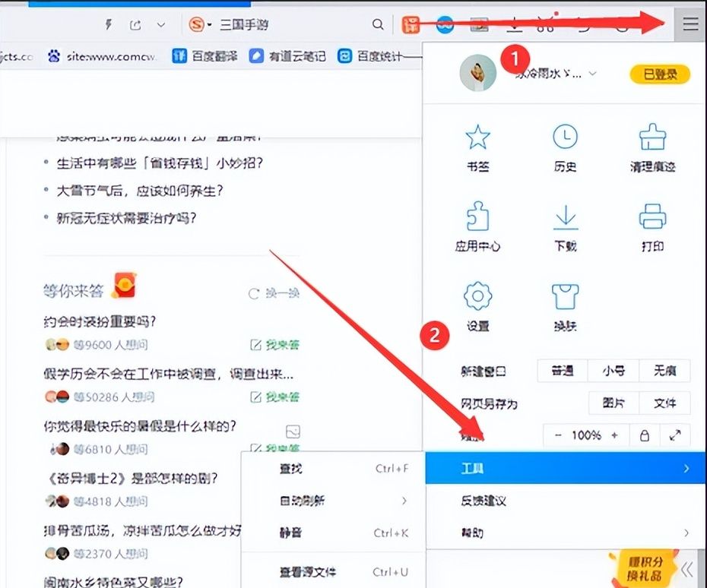Click the zoom lock padlock icon
This screenshot has height=588, width=707.
[x=643, y=435]
